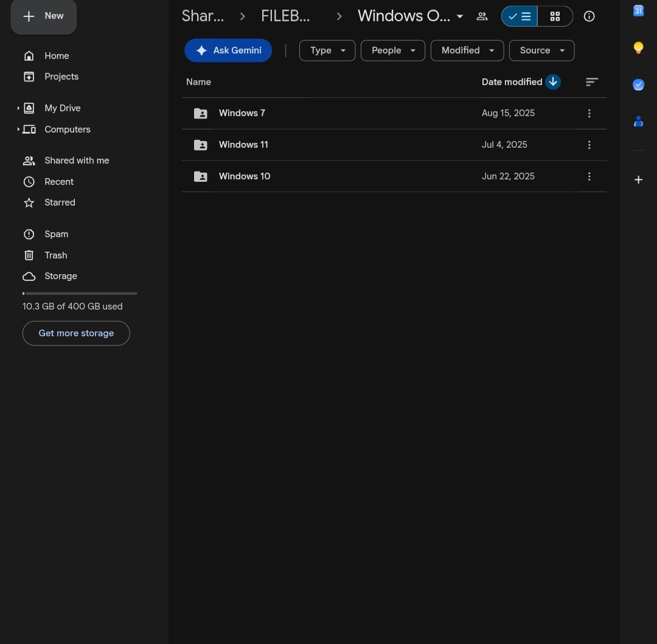657x644 pixels.
Task: Open Google Keep side panel
Action: tap(638, 47)
